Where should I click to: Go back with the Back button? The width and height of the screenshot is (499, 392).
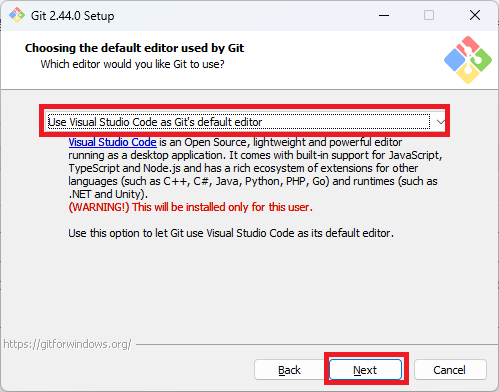289,370
